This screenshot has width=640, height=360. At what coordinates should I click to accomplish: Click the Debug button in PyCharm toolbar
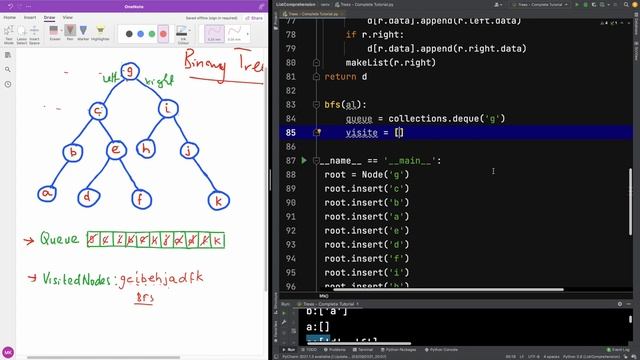[585, 4]
